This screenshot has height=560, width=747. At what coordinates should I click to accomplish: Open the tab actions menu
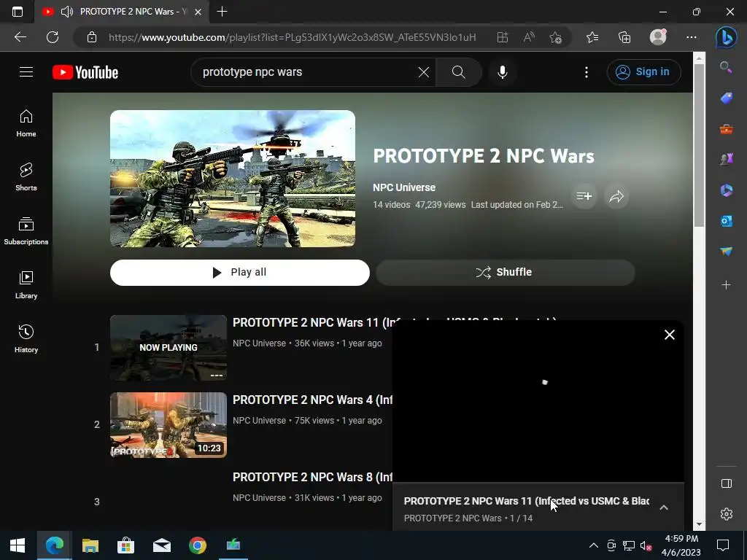pyautogui.click(x=18, y=12)
